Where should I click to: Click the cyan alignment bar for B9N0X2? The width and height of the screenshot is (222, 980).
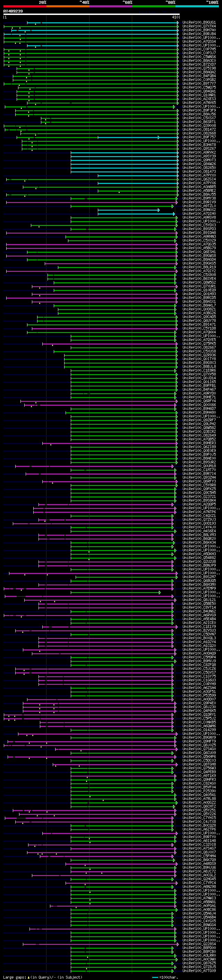coord(129,210)
